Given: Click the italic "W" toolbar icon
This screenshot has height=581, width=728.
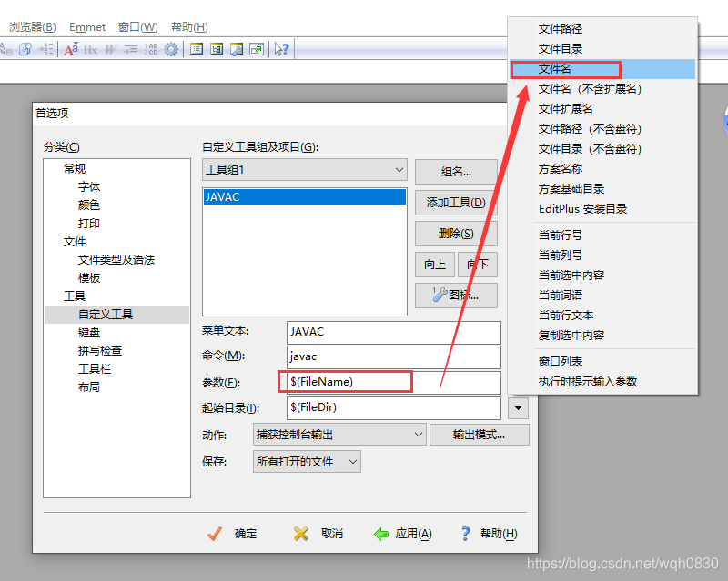Looking at the screenshot, I should (110, 48).
